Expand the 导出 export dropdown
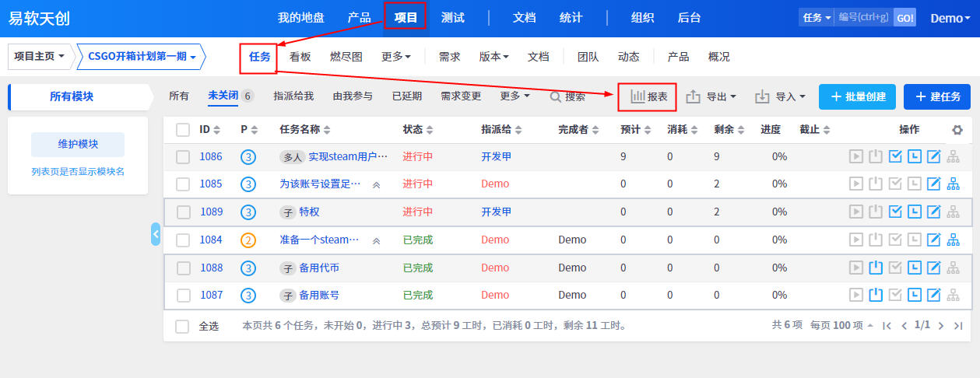This screenshot has width=980, height=378. tap(711, 97)
